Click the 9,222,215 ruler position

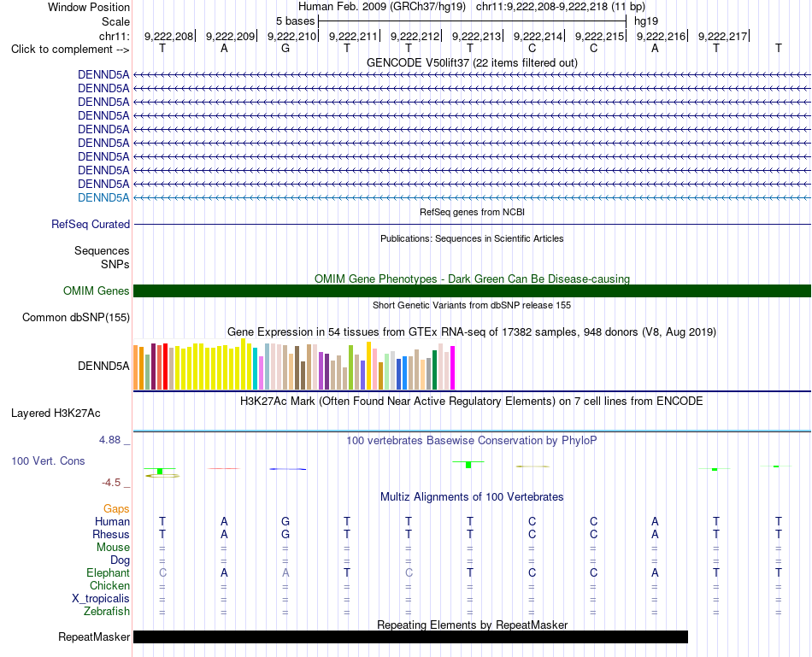click(600, 36)
